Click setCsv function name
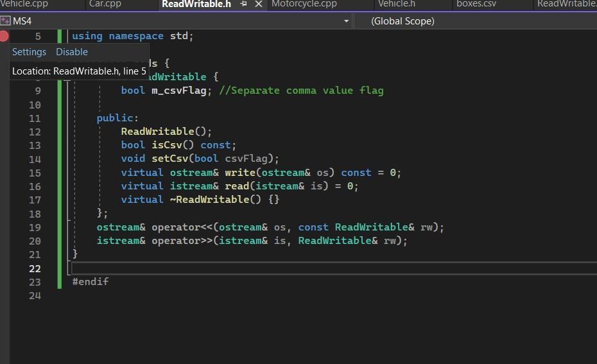 [170, 159]
